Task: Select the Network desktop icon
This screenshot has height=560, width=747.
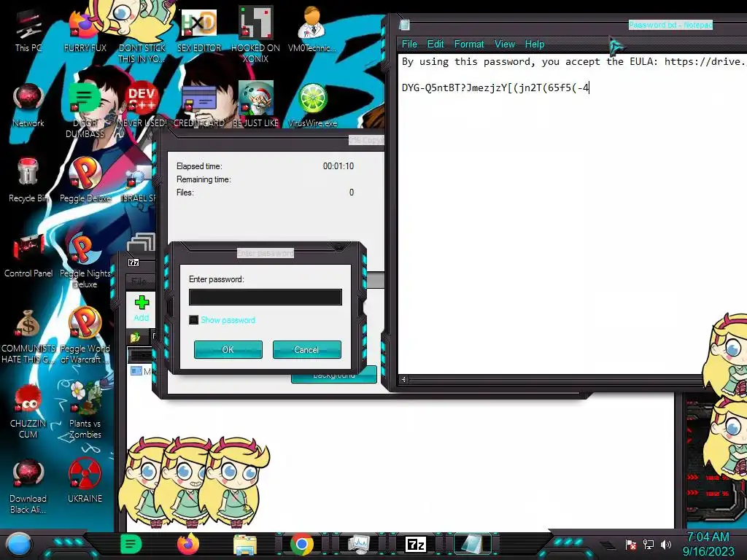Action: (28, 106)
